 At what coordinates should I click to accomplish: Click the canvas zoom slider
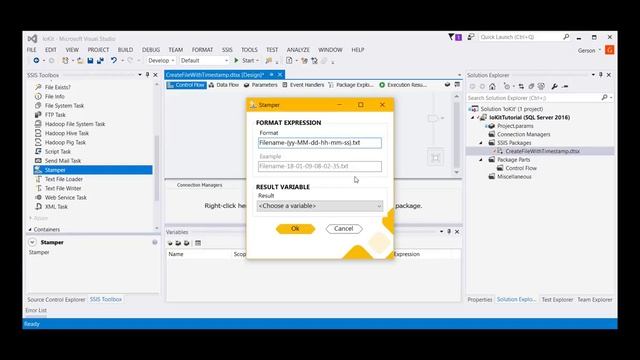(x=433, y=118)
